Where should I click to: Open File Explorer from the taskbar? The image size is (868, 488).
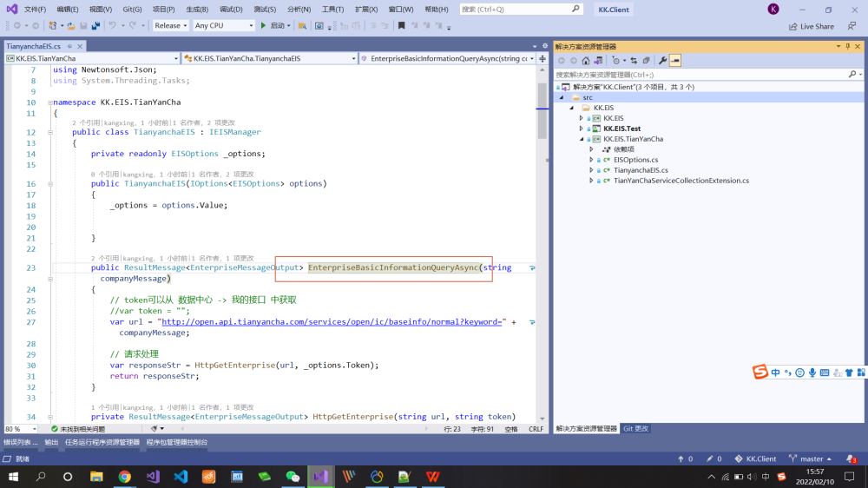(96, 477)
